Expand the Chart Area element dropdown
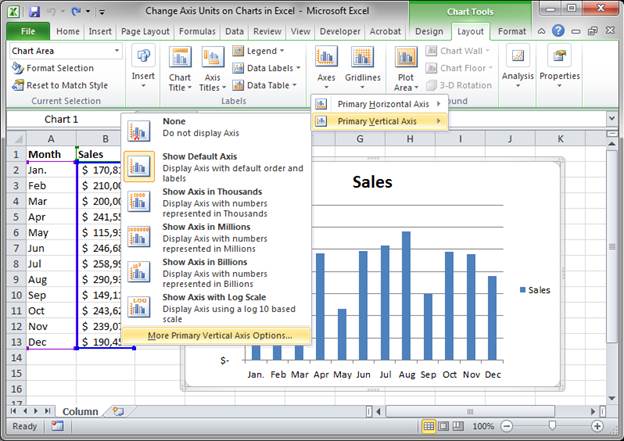The width and height of the screenshot is (624, 441). [x=117, y=51]
